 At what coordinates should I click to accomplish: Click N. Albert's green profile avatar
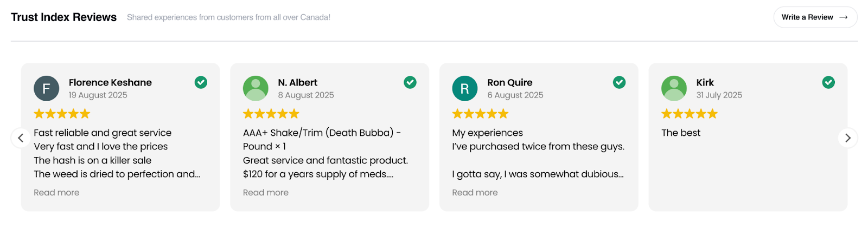256,88
